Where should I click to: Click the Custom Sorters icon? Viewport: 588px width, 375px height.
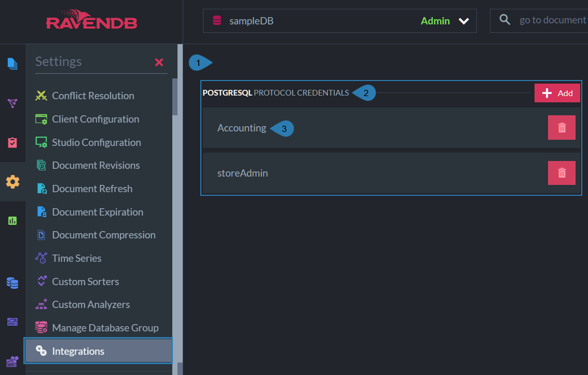click(42, 281)
